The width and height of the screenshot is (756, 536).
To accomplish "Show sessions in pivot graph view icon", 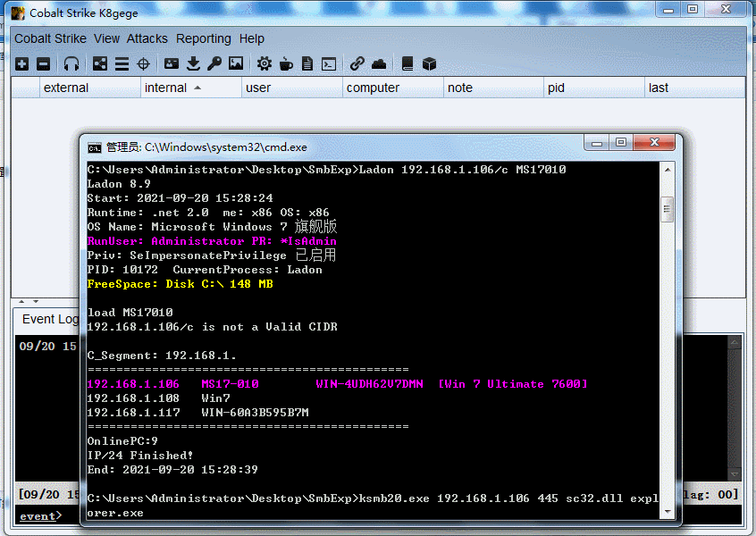I will [x=100, y=63].
